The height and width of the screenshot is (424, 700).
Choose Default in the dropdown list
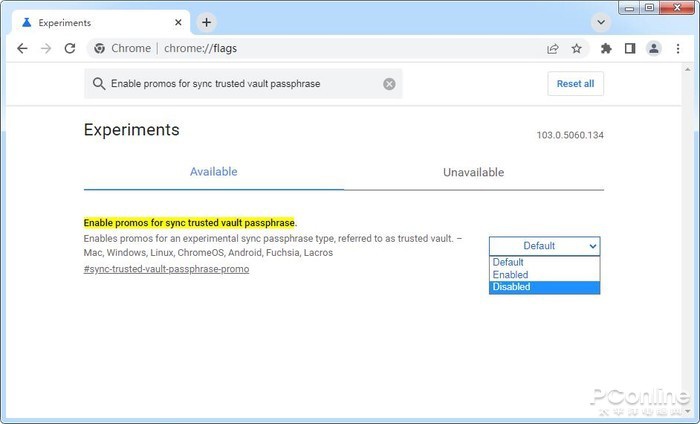pyautogui.click(x=544, y=262)
